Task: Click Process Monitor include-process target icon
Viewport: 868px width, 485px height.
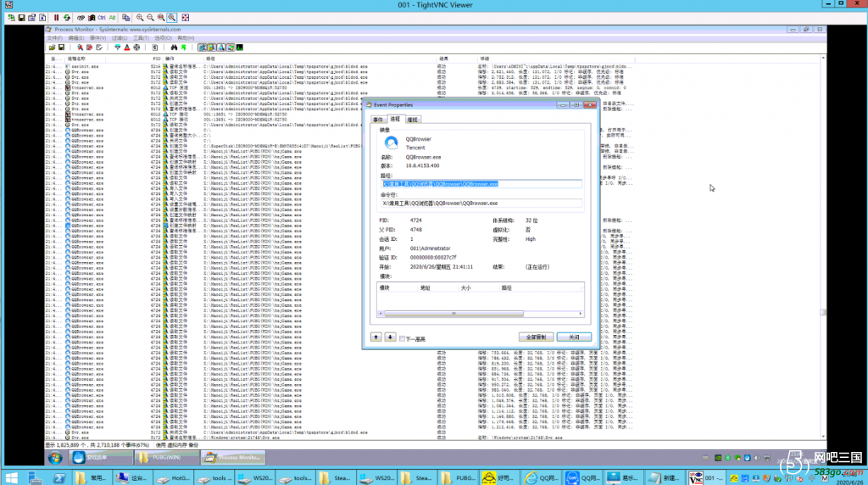Action: 136,47
